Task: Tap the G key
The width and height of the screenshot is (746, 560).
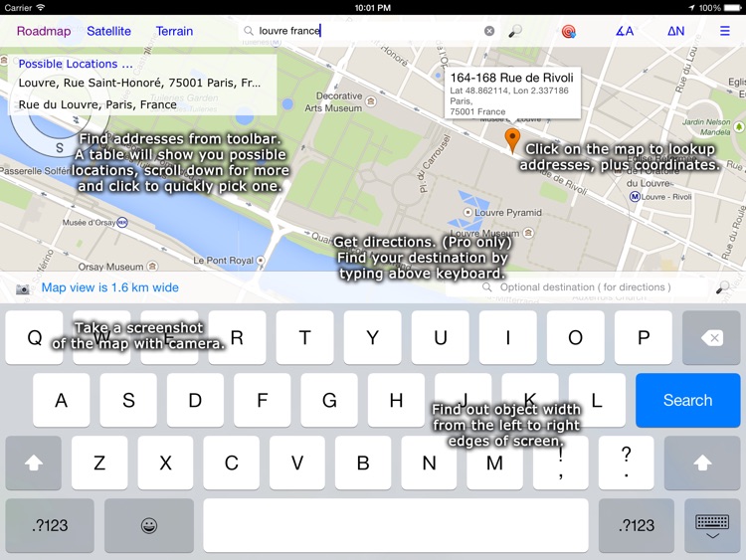Action: 329,400
